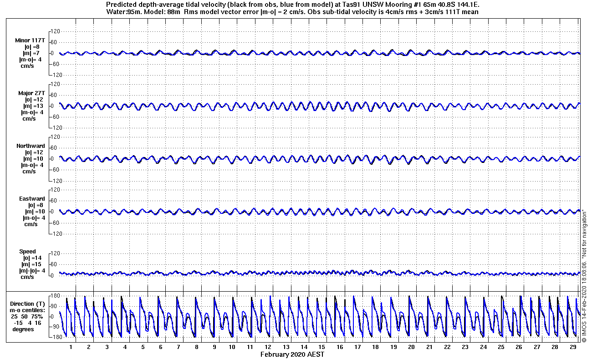Click the vertical IMOS 'Not for navigation' copyright text
The width and height of the screenshot is (592, 364).
pos(584,275)
